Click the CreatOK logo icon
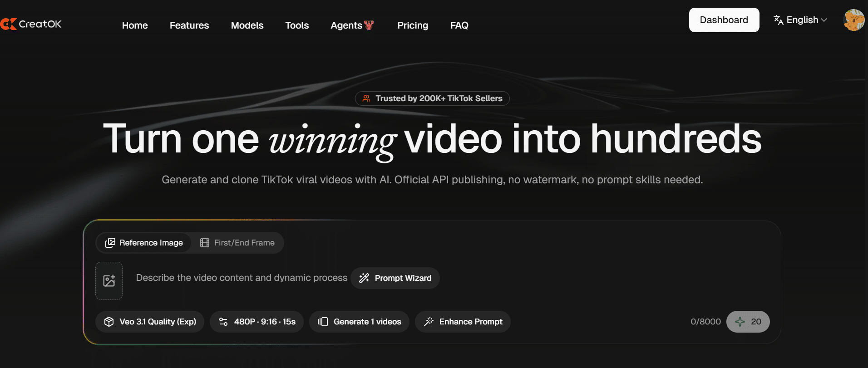Image resolution: width=868 pixels, height=368 pixels. 9,24
